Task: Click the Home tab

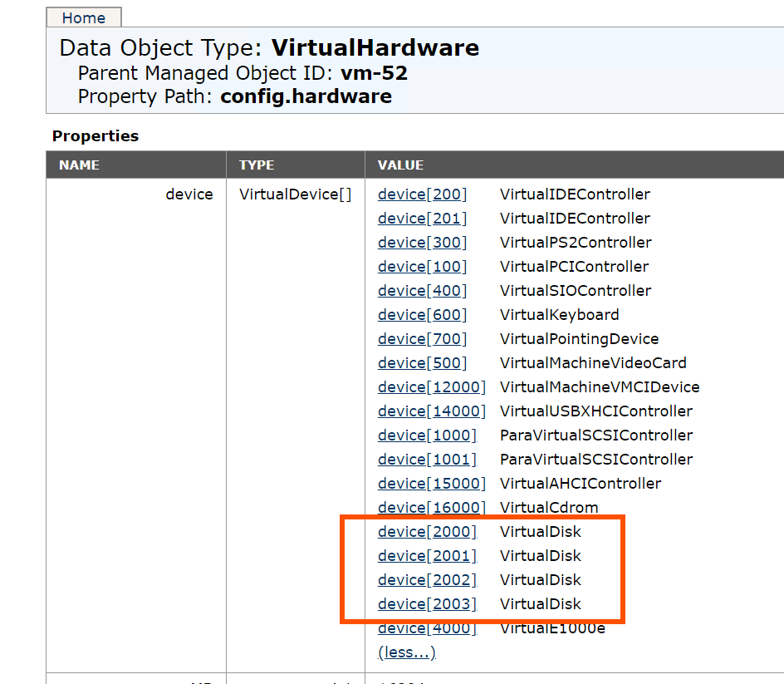Action: click(84, 17)
